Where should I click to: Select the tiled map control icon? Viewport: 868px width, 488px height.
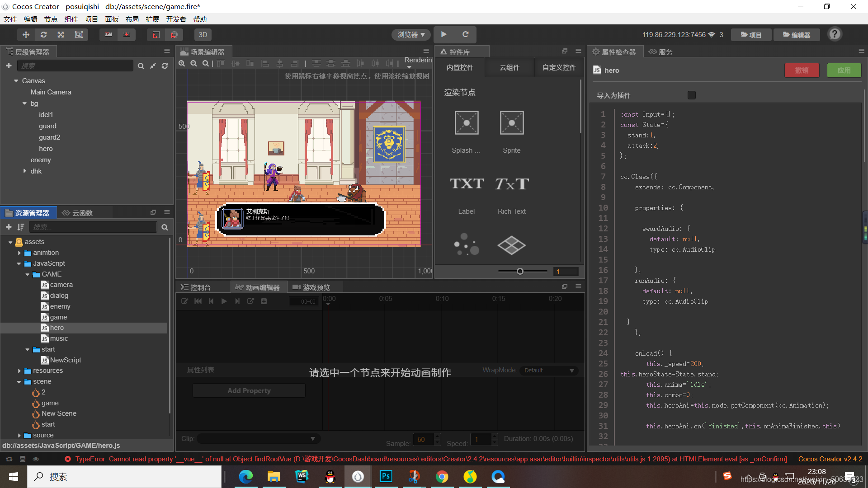pyautogui.click(x=512, y=245)
